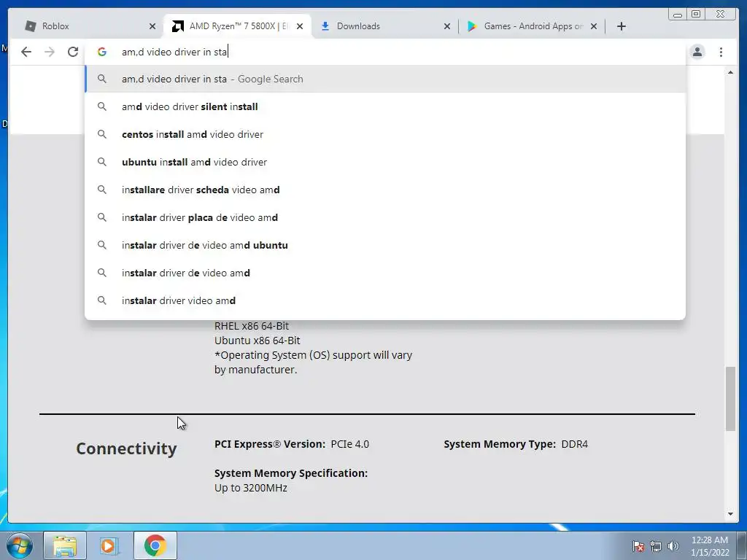747x560 pixels.
Task: Open Windows Media Player from the taskbar
Action: (x=109, y=545)
